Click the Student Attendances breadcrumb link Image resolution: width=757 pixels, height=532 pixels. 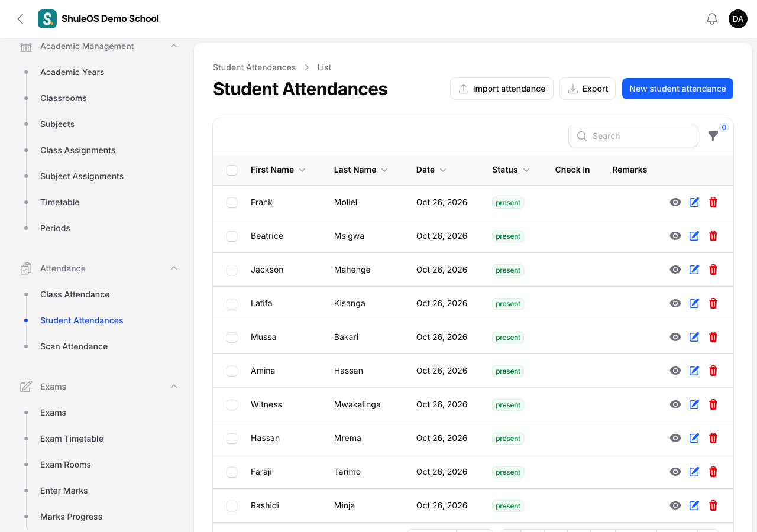pyautogui.click(x=254, y=67)
